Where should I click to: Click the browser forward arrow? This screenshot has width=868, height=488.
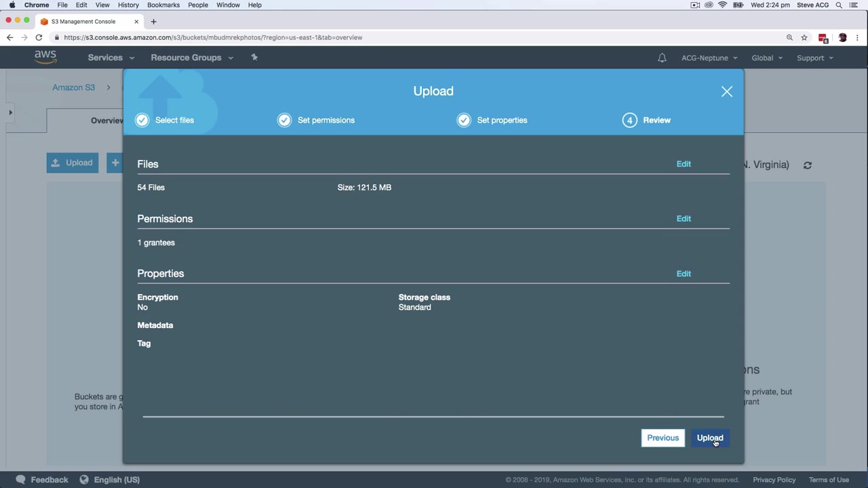coord(24,37)
